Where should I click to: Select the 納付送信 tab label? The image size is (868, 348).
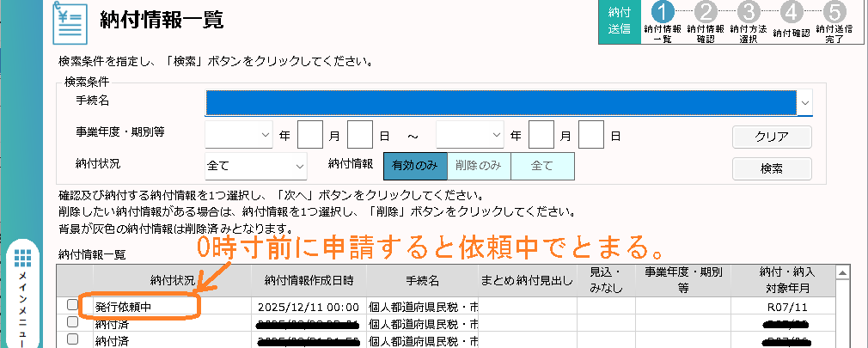[620, 21]
